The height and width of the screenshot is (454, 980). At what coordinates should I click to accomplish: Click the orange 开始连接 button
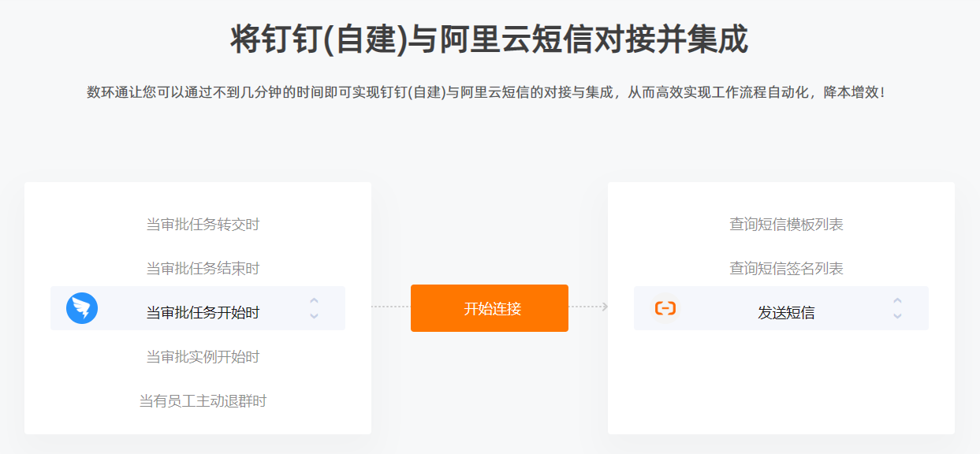490,308
